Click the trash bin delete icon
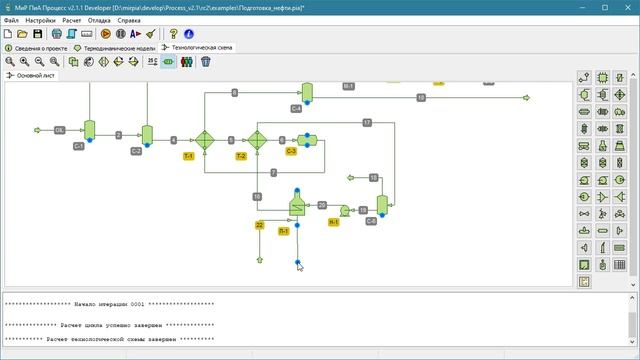 click(x=206, y=62)
